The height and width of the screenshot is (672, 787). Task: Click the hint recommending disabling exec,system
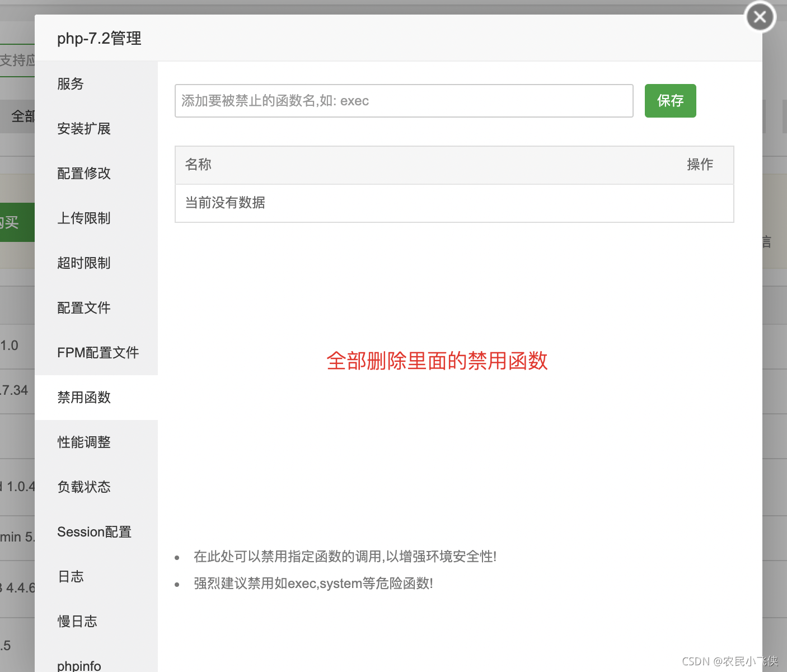point(313,584)
